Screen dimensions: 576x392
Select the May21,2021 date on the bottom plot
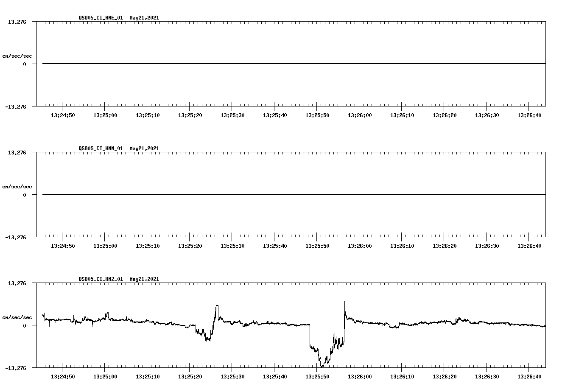(144, 279)
